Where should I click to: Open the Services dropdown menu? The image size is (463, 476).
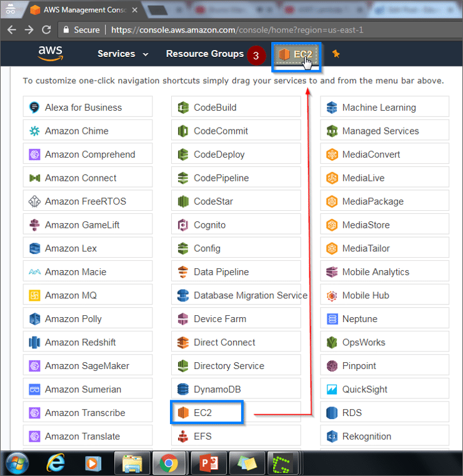123,54
